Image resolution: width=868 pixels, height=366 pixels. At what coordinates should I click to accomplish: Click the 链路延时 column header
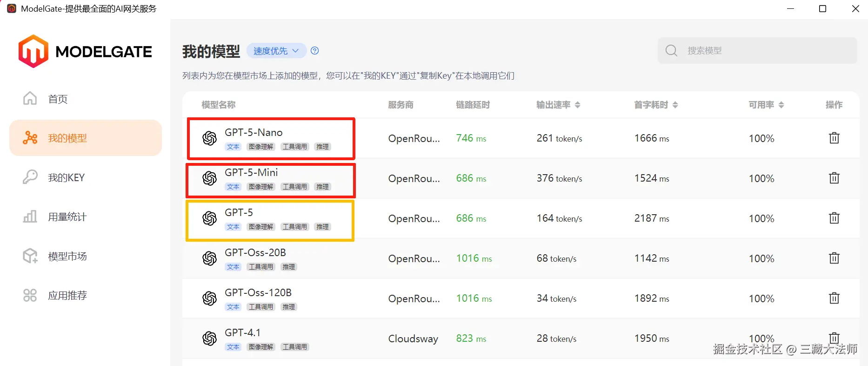(473, 105)
